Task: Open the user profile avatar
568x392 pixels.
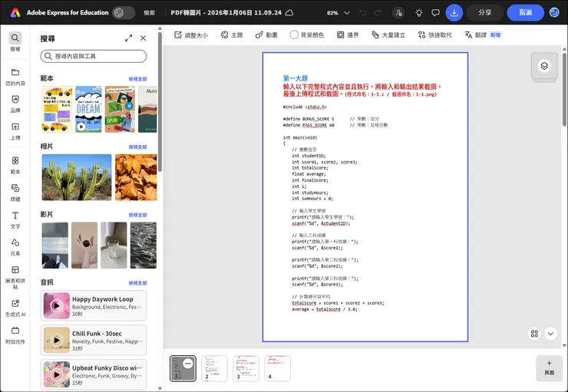Action: [554, 13]
